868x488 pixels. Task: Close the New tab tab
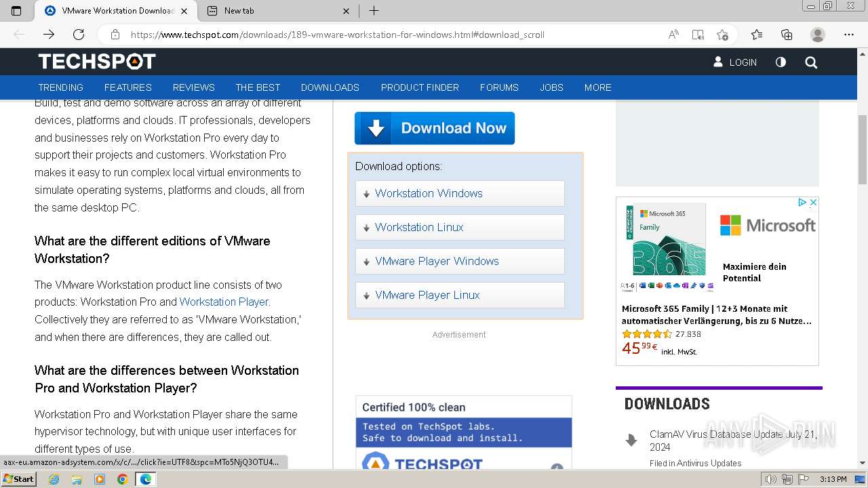pos(347,11)
